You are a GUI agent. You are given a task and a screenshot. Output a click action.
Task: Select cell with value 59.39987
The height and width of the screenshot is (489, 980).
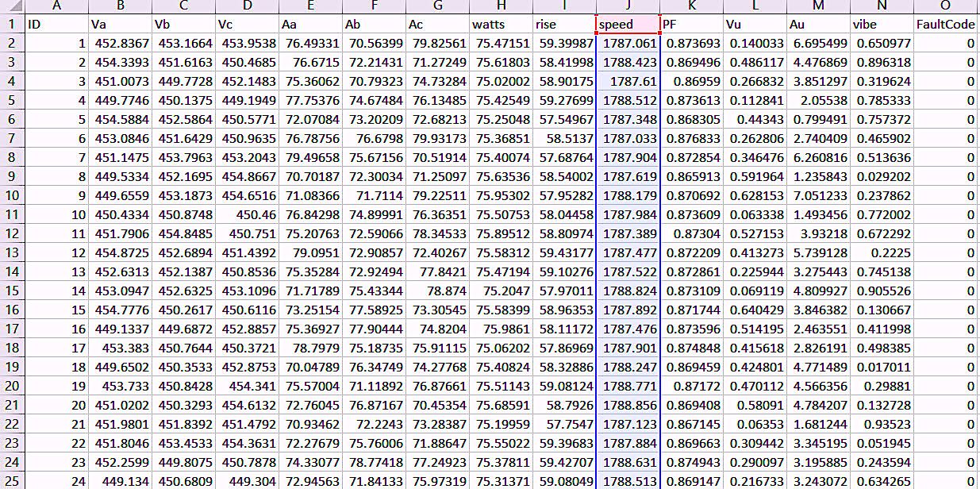(x=564, y=43)
